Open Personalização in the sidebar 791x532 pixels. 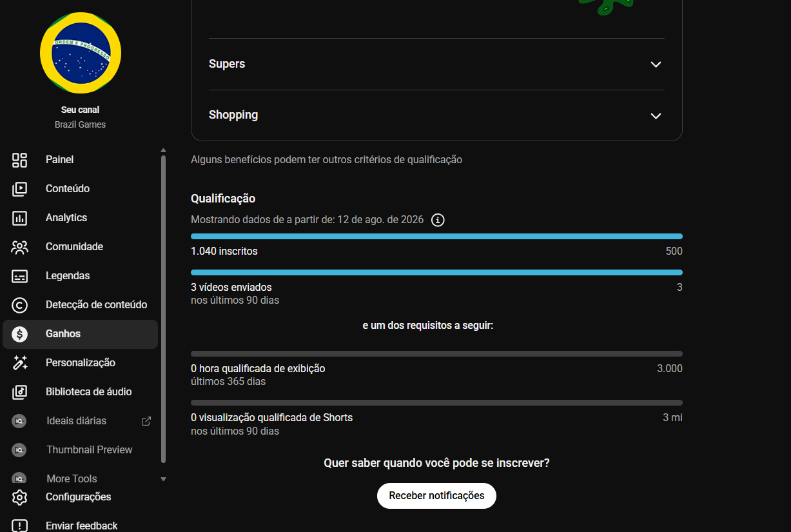(81, 363)
